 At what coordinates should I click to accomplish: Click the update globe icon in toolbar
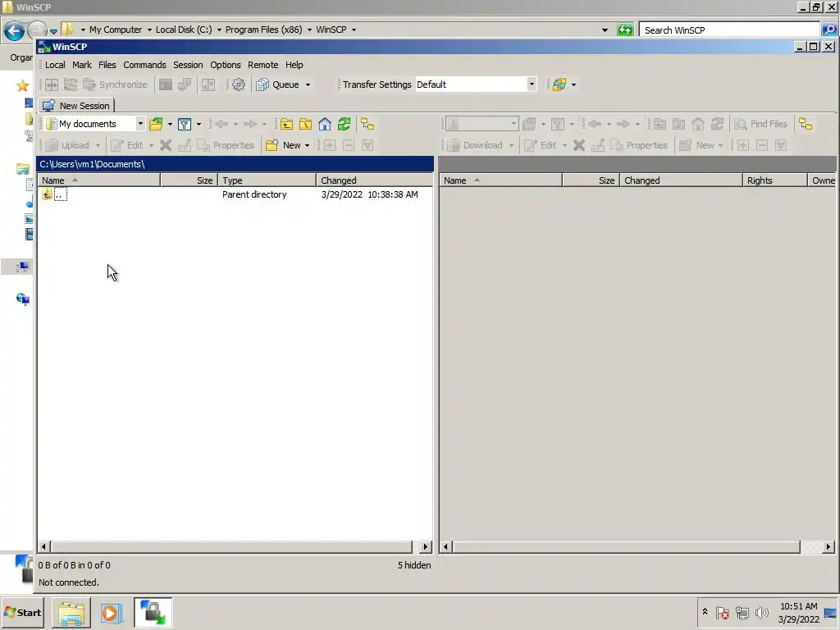tap(559, 84)
